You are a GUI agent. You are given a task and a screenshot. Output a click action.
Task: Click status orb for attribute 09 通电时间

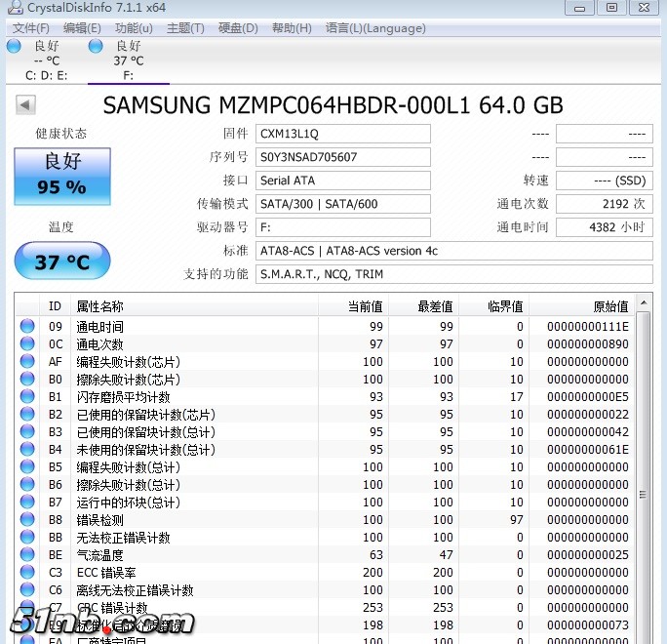point(27,327)
